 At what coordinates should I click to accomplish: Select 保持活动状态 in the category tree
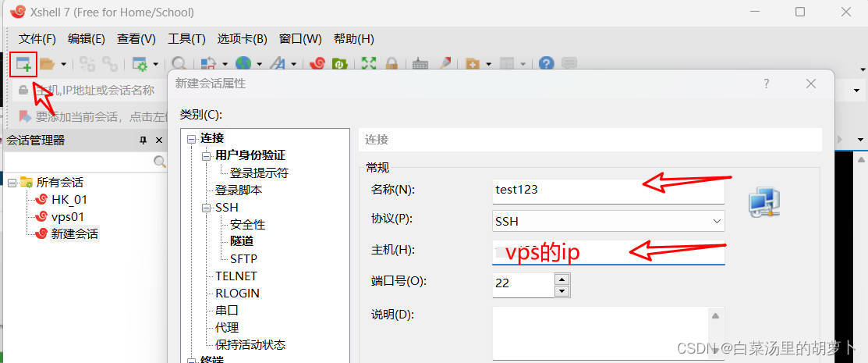coord(250,345)
